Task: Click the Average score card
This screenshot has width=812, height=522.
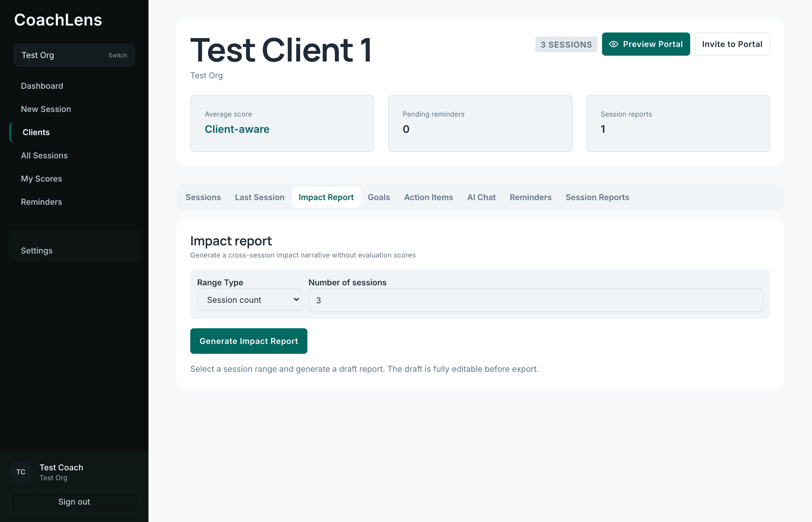Action: [282, 123]
